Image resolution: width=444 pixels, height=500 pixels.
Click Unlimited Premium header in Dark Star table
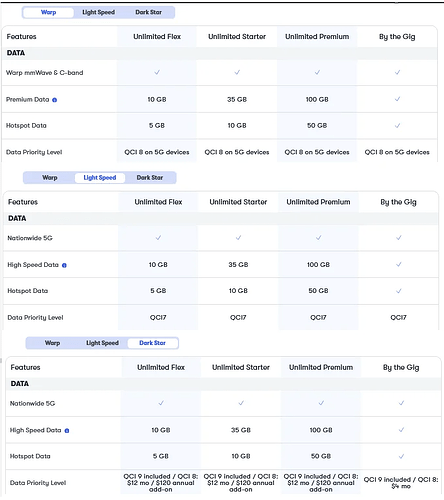click(321, 367)
